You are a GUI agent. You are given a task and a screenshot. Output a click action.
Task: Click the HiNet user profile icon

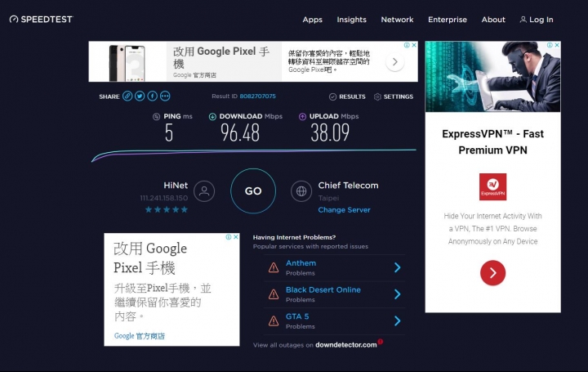point(204,191)
